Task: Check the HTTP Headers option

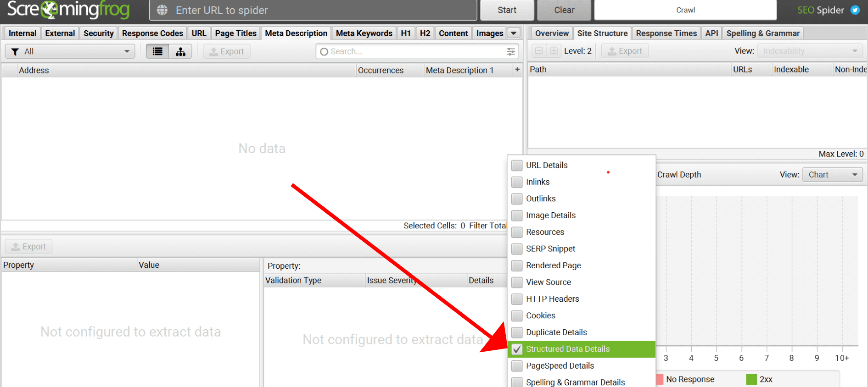Action: click(517, 299)
